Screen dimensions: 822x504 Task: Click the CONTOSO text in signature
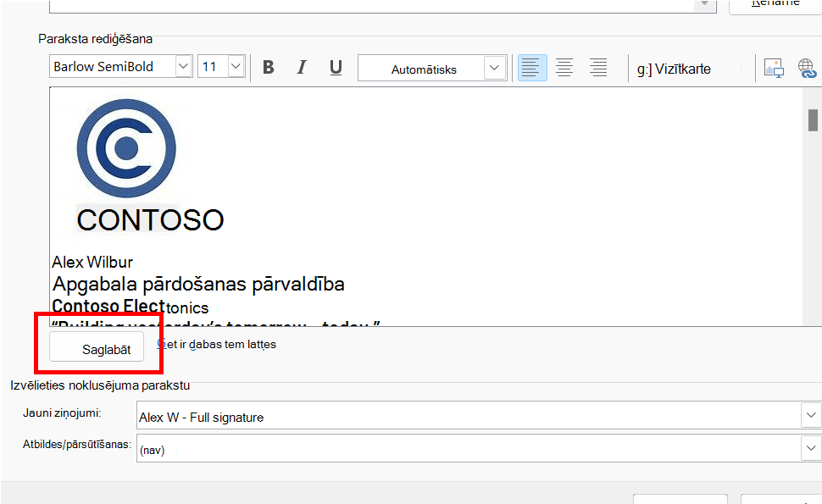(x=151, y=219)
